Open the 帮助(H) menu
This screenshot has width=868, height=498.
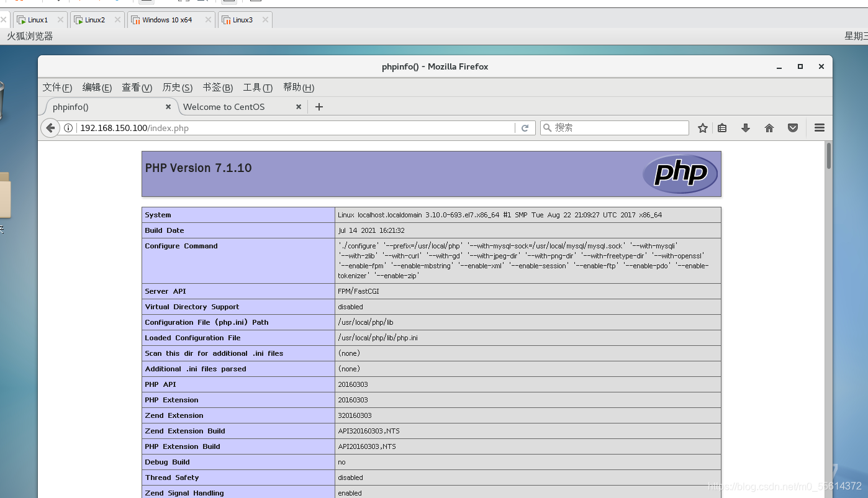[x=299, y=88]
